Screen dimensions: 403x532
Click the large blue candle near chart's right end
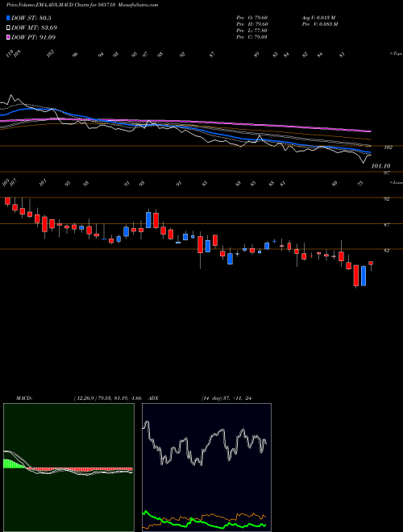point(364,276)
